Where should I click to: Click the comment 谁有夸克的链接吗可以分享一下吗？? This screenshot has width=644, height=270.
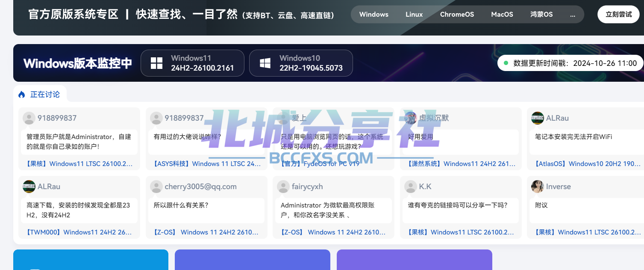click(458, 205)
